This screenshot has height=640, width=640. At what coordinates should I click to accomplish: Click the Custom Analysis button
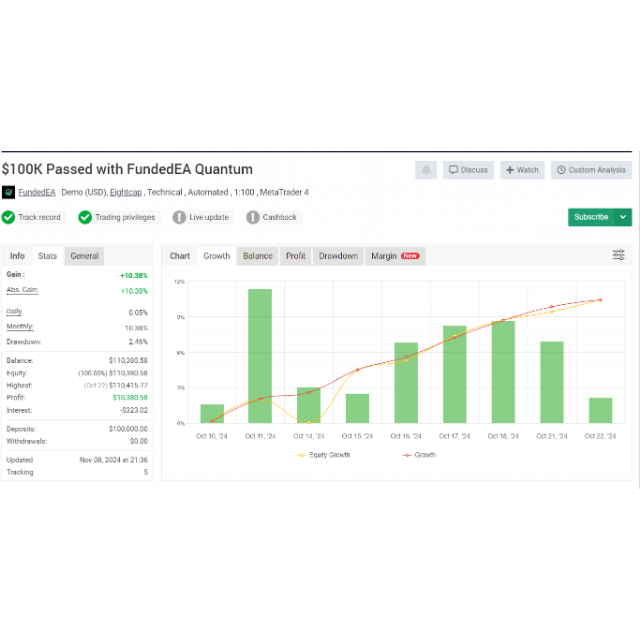[x=591, y=170]
